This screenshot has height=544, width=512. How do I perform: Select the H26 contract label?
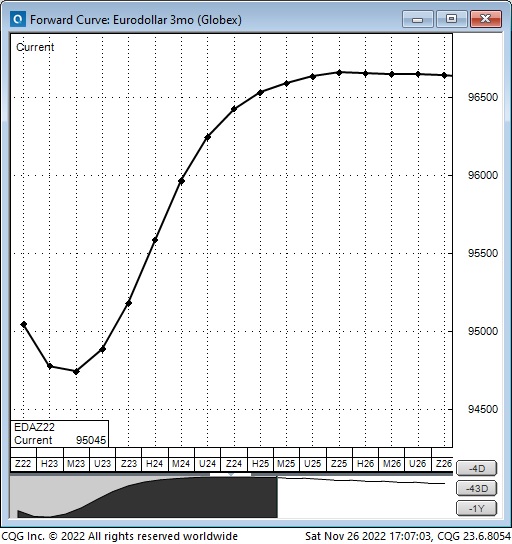365,464
